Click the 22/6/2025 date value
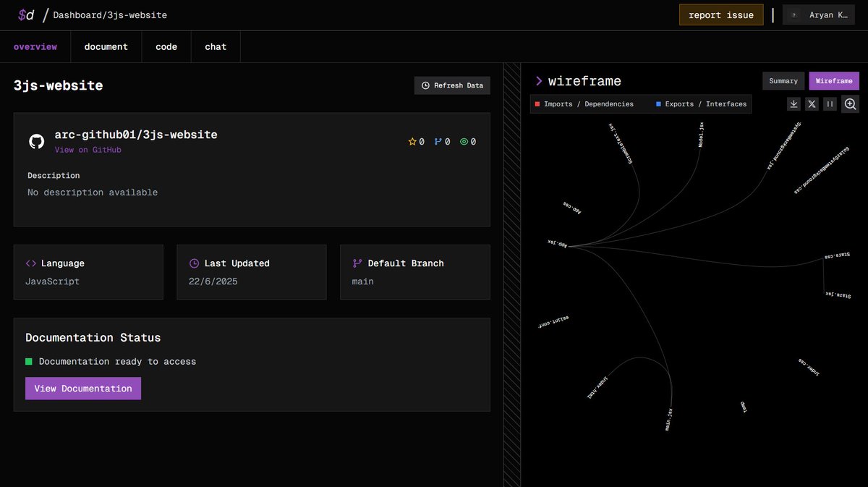Screen dimensions: 868x487 [213, 281]
